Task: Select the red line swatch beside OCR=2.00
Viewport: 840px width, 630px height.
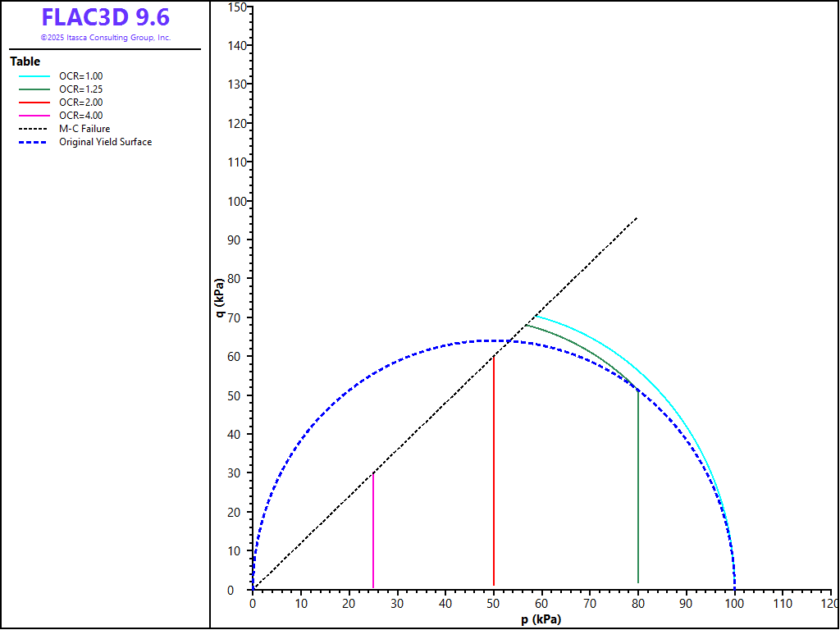Action: [34, 103]
